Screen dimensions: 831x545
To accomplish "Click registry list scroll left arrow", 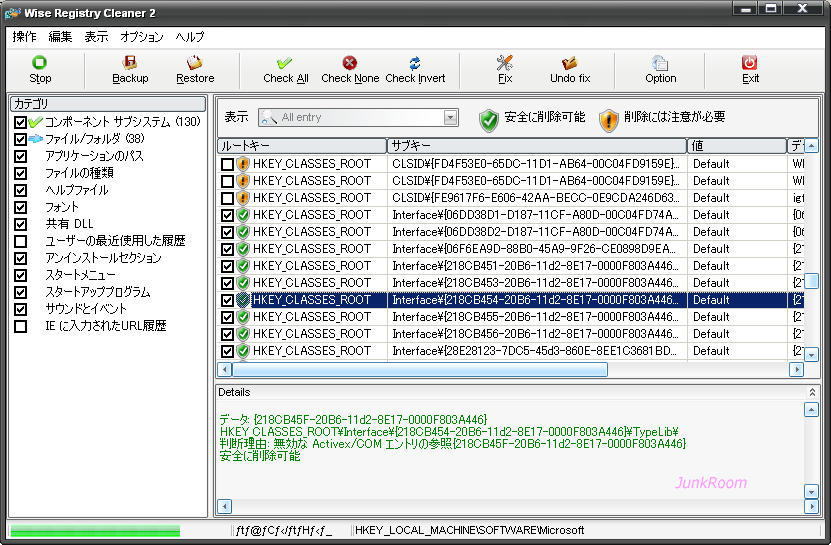I will [x=225, y=370].
